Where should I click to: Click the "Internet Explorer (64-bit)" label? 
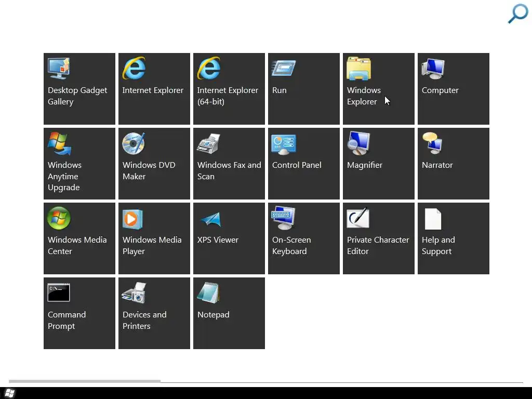[228, 96]
